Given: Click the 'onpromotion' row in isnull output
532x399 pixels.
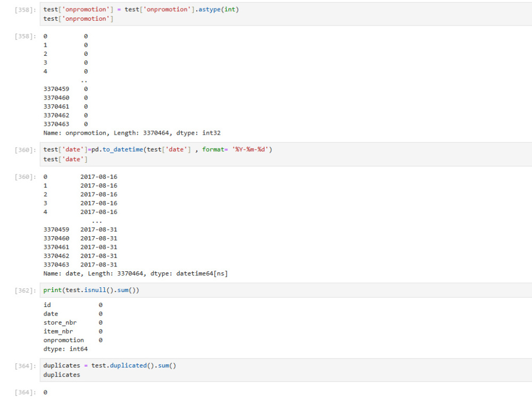Looking at the screenshot, I should [73, 340].
